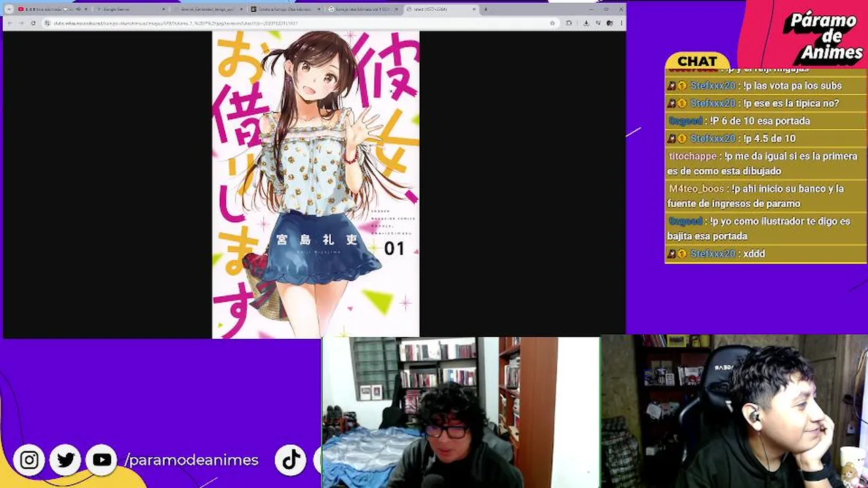This screenshot has height=488, width=868.
Task: Switch to the third browser tab
Action: [x=207, y=9]
